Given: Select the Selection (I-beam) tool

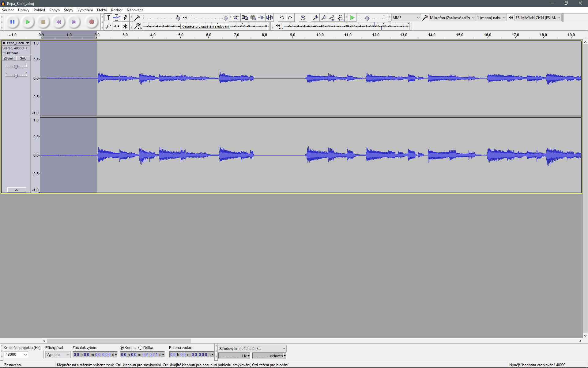Looking at the screenshot, I should click(x=108, y=18).
